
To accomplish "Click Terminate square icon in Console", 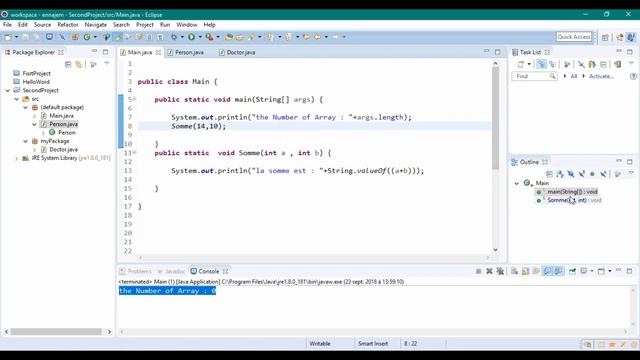I will point(478,271).
